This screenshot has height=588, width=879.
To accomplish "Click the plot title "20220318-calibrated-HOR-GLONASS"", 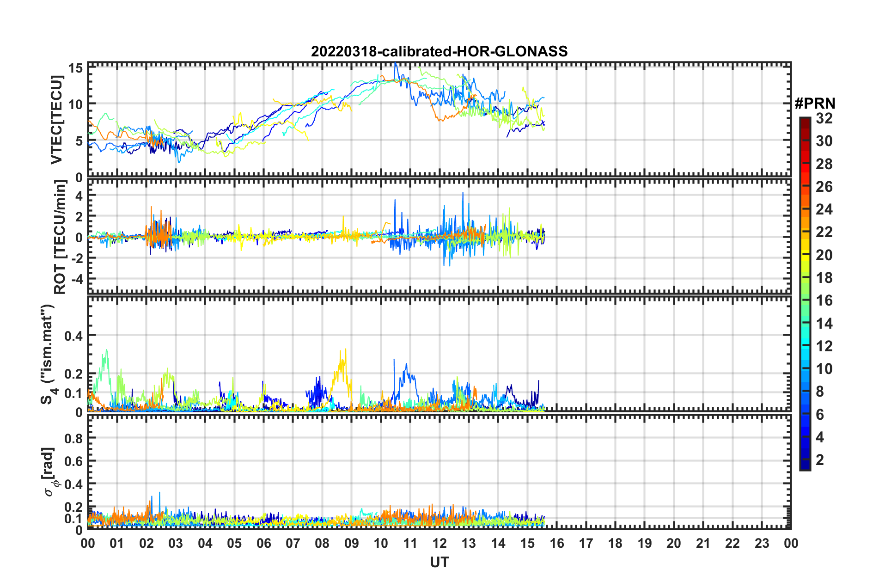I will [439, 51].
